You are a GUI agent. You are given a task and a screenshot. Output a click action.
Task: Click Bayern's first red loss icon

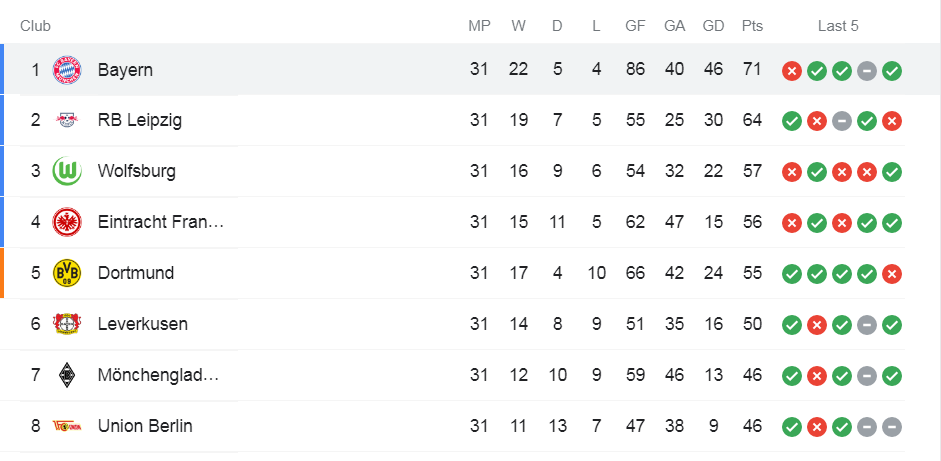pos(792,70)
